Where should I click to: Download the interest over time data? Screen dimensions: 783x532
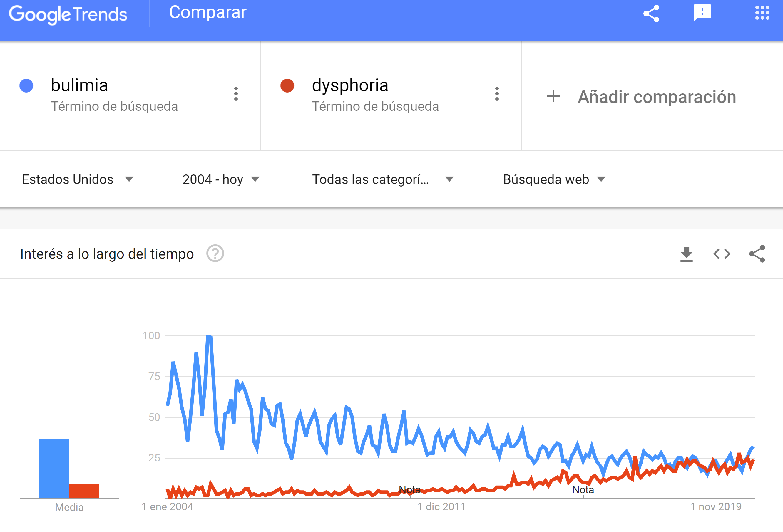pos(686,254)
